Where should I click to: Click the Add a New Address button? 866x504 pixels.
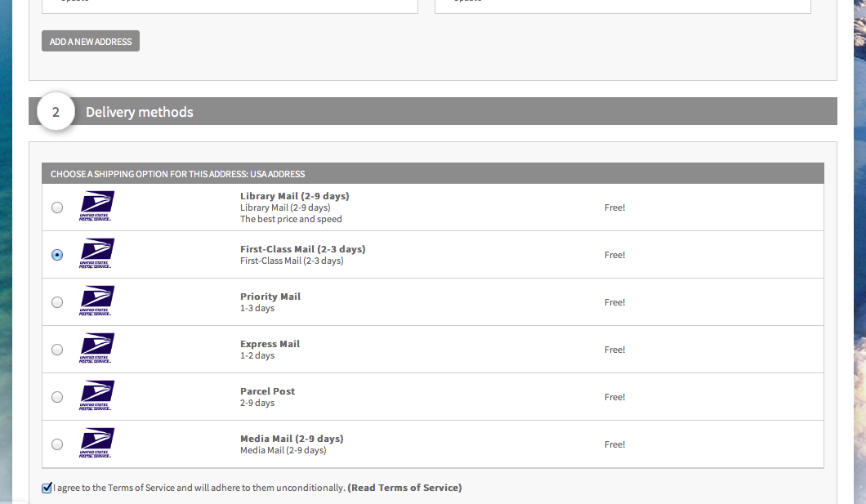click(x=91, y=42)
